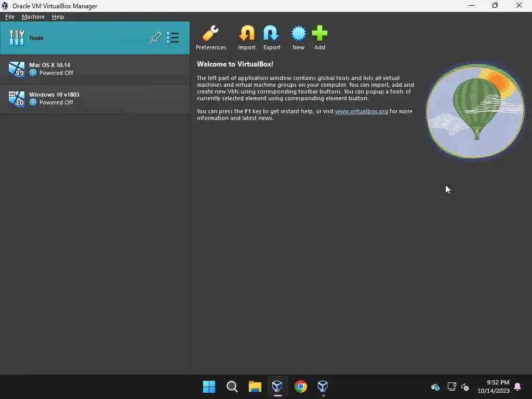Select the Windows 10 v1803 machine
This screenshot has height=399, width=532.
click(95, 99)
